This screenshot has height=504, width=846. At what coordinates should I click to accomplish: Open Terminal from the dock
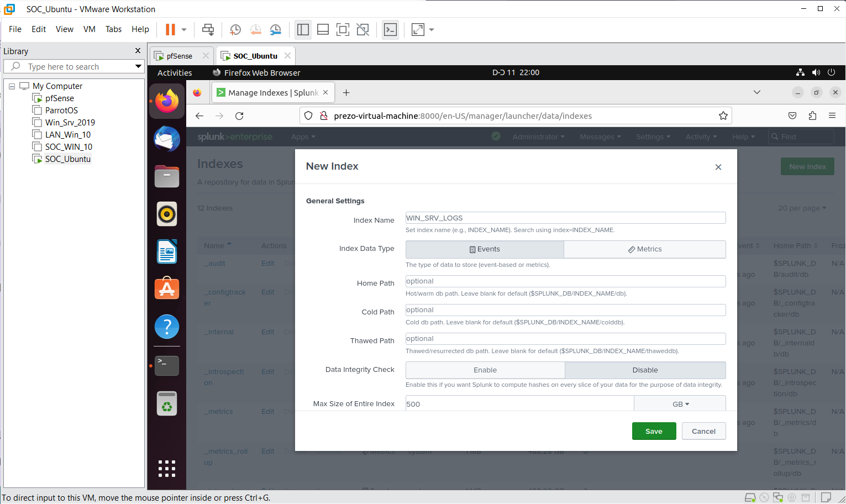167,365
